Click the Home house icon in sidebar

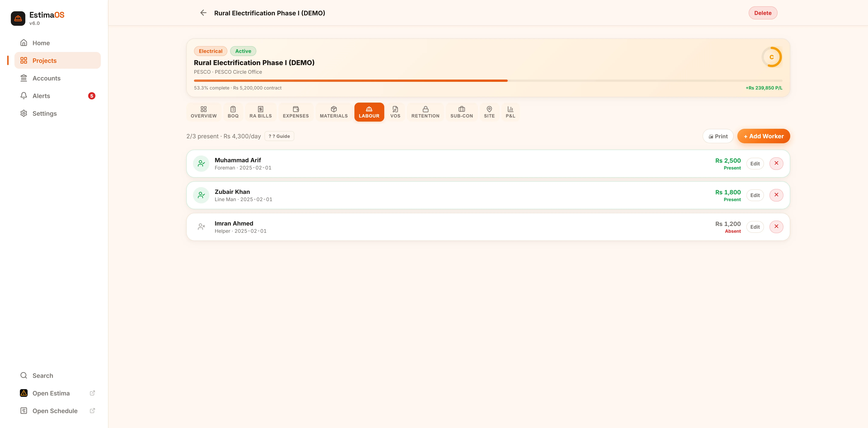point(24,43)
